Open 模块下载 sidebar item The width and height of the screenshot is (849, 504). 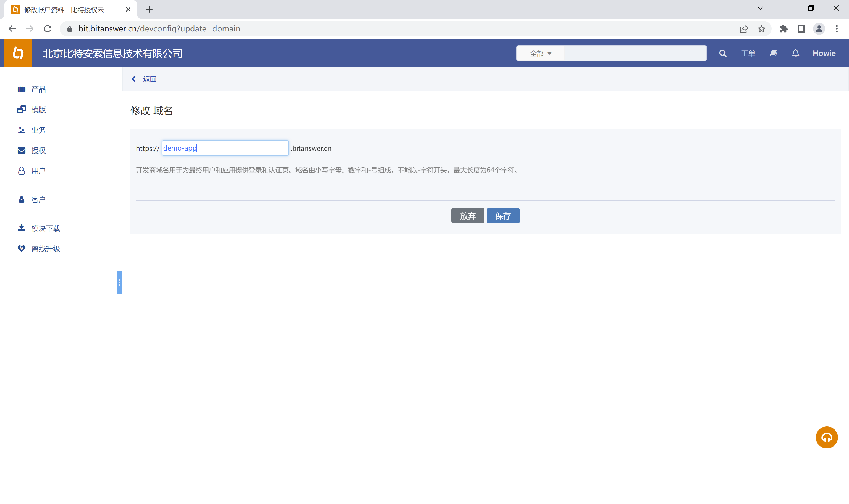pos(45,228)
